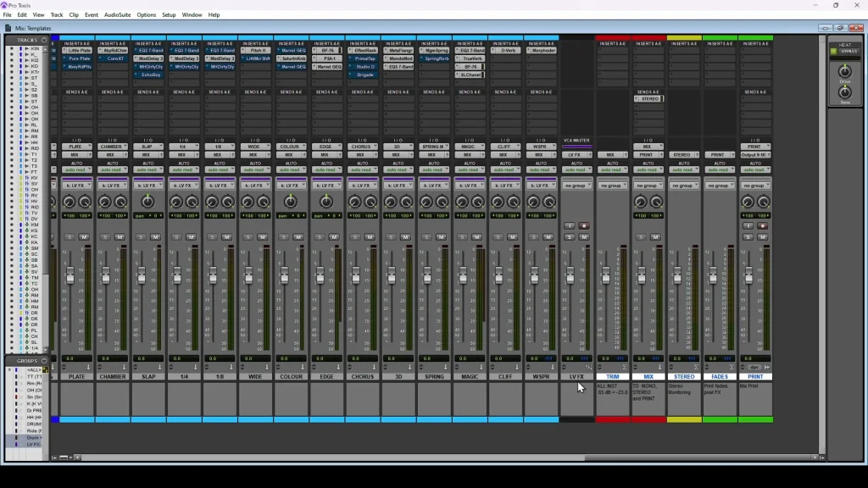Mute the PLATE channel
Viewport: 868px width, 488px height.
point(84,237)
